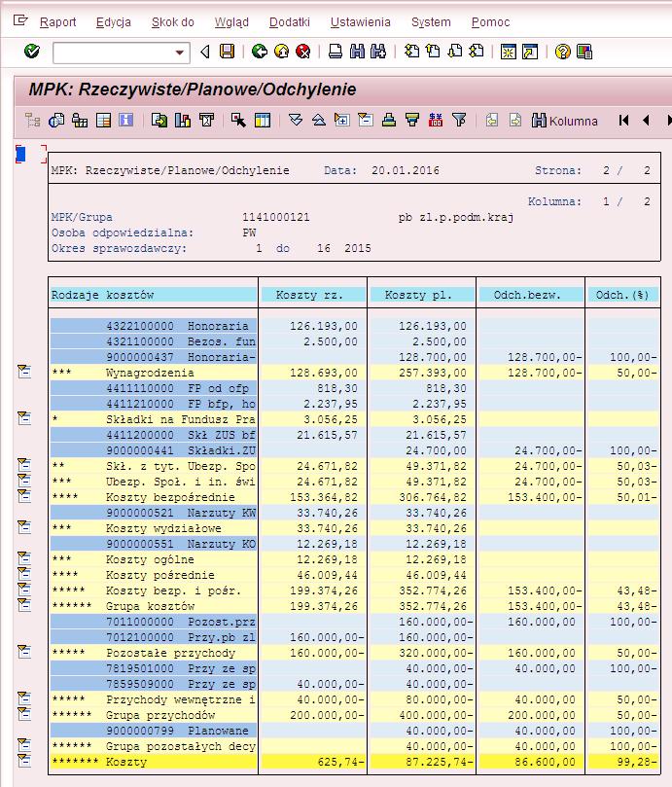Screen dimensions: 672x787
Task: Click the expand-all plus icon
Action: coord(341,120)
